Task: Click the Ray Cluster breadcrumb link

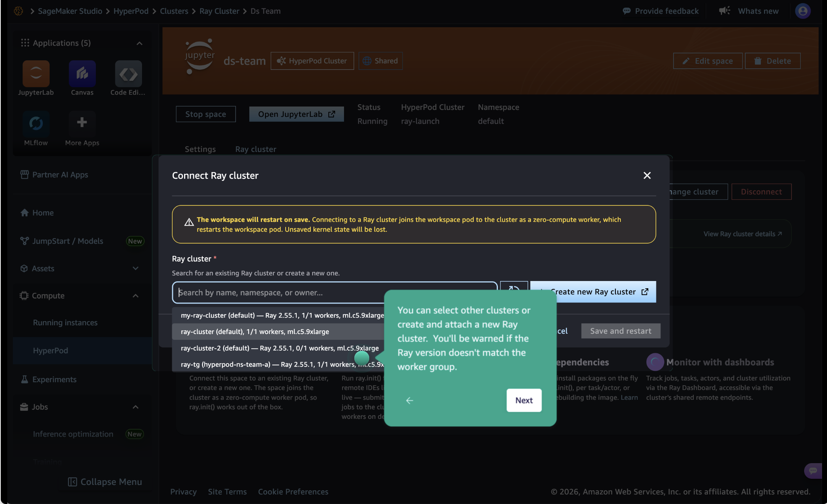Action: tap(219, 11)
